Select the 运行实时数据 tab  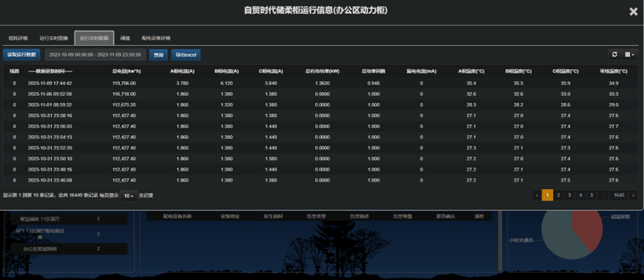[94, 38]
